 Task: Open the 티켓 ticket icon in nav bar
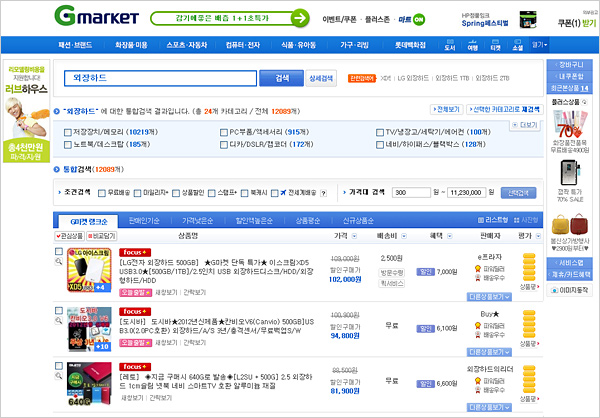(x=495, y=45)
